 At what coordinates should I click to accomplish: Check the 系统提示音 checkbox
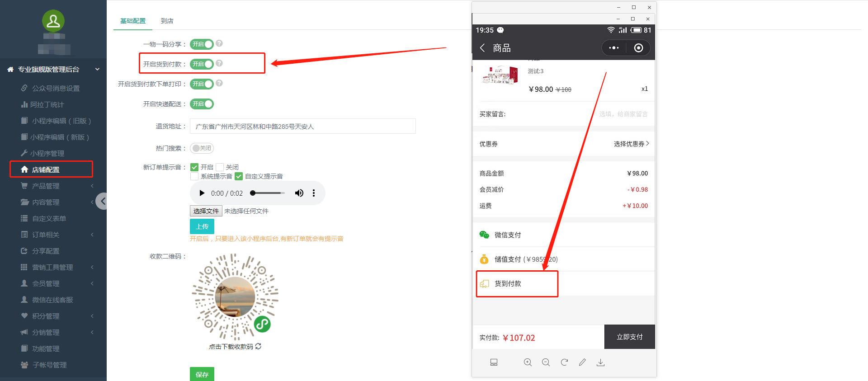click(x=194, y=176)
